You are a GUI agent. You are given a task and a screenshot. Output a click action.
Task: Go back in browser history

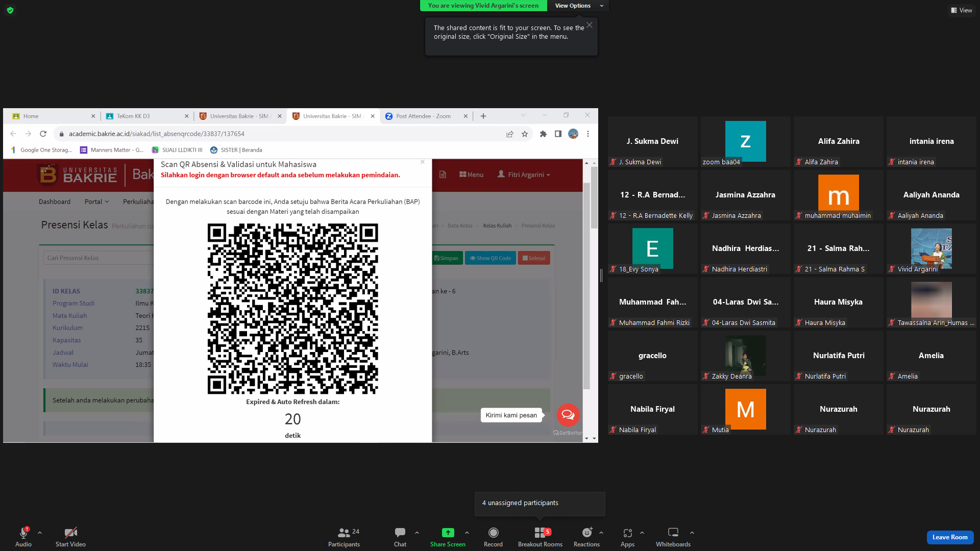click(13, 134)
